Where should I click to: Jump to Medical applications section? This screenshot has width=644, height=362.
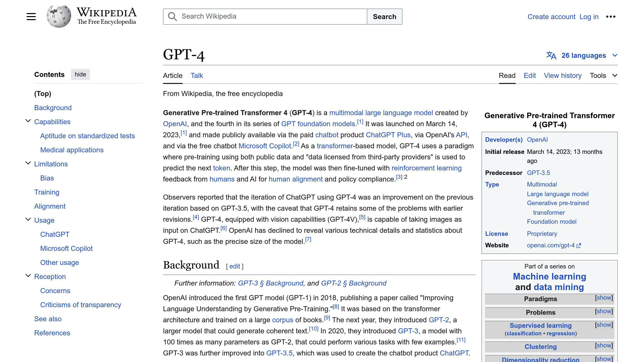click(72, 150)
